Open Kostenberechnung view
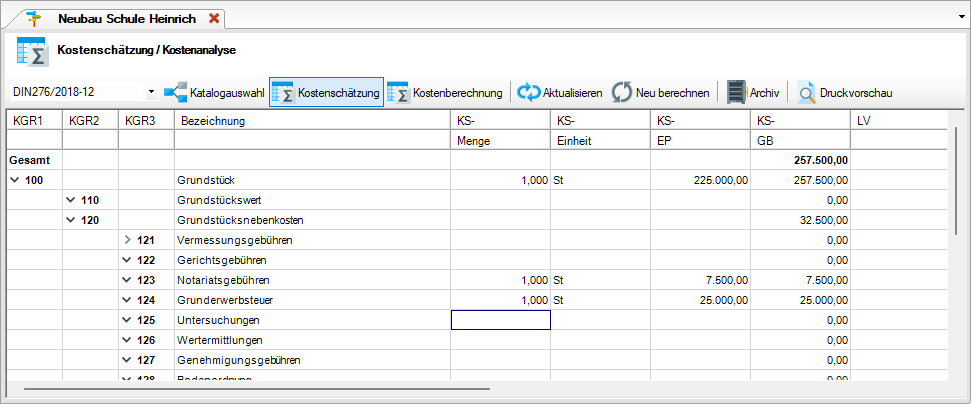Viewport: 971px width, 404px height. click(x=445, y=92)
